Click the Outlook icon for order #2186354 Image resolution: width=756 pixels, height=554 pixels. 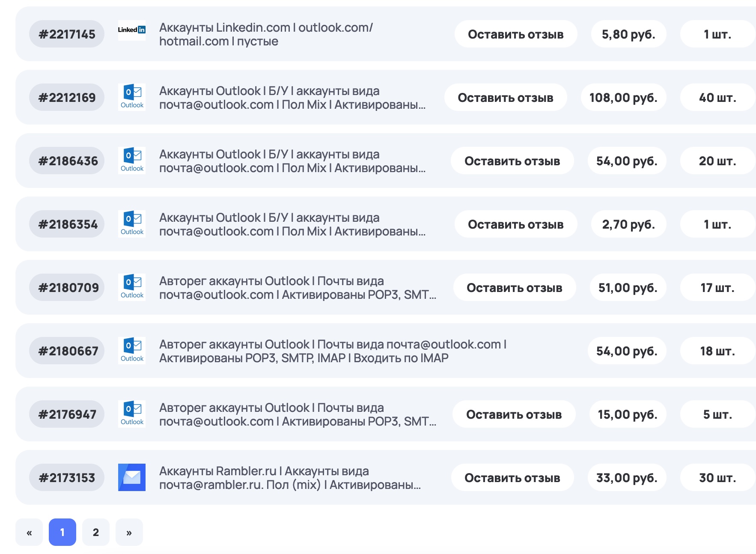132,224
